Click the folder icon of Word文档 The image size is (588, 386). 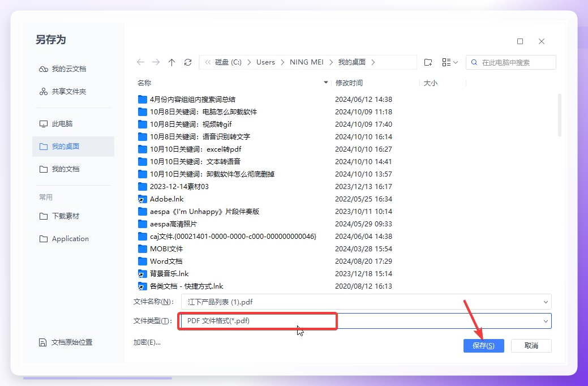tap(142, 261)
